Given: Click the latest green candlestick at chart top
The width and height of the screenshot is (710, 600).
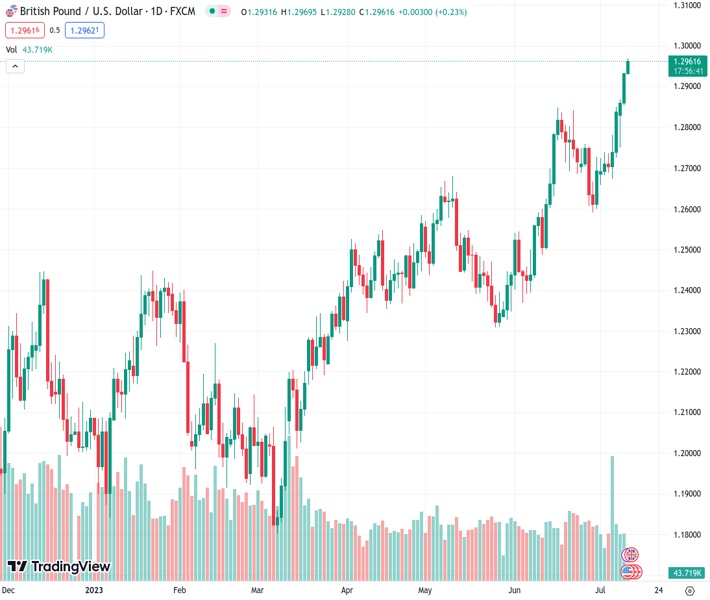Looking at the screenshot, I should 628,66.
